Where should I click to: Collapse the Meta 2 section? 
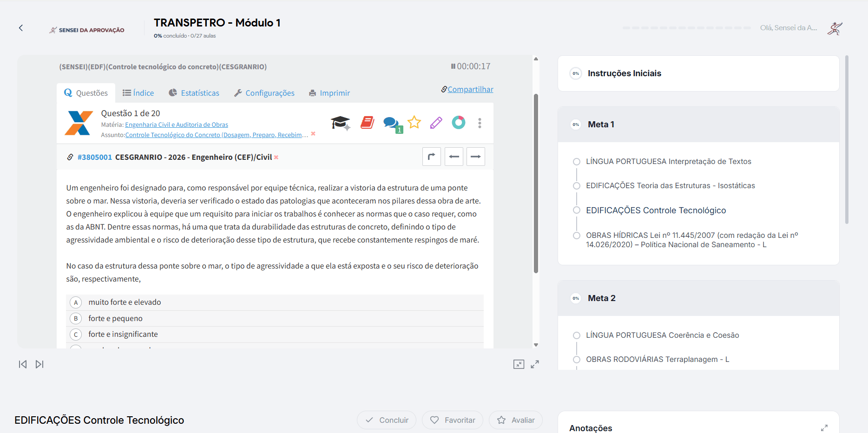click(698, 298)
